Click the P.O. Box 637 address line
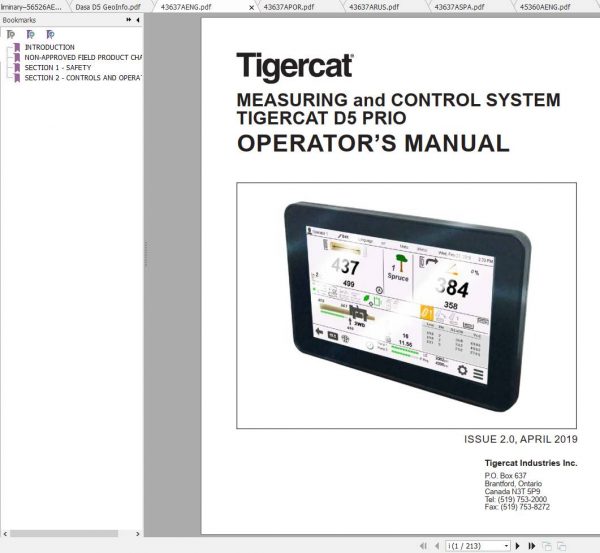600x553 pixels. coord(505,476)
